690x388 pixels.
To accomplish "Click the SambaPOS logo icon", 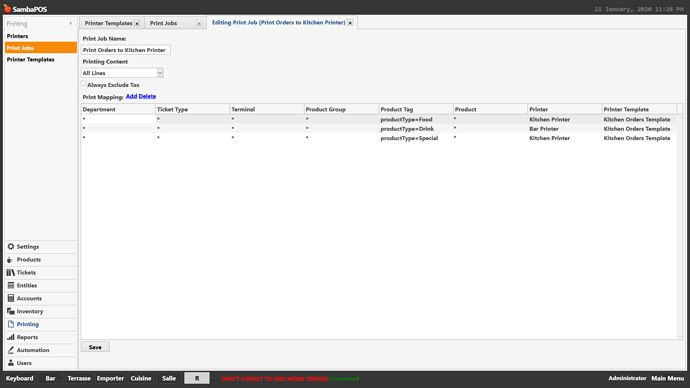I will click(7, 8).
